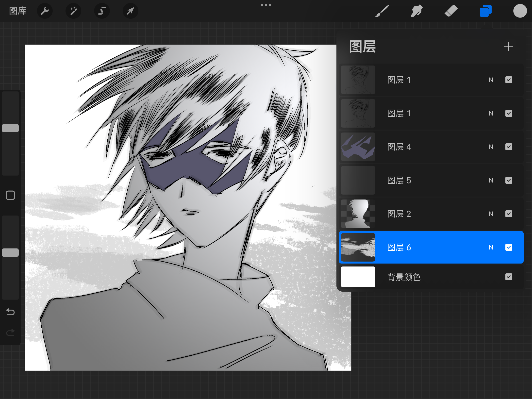Screen dimensions: 532x399
Task: Open the Actions wrench menu
Action: [45, 11]
